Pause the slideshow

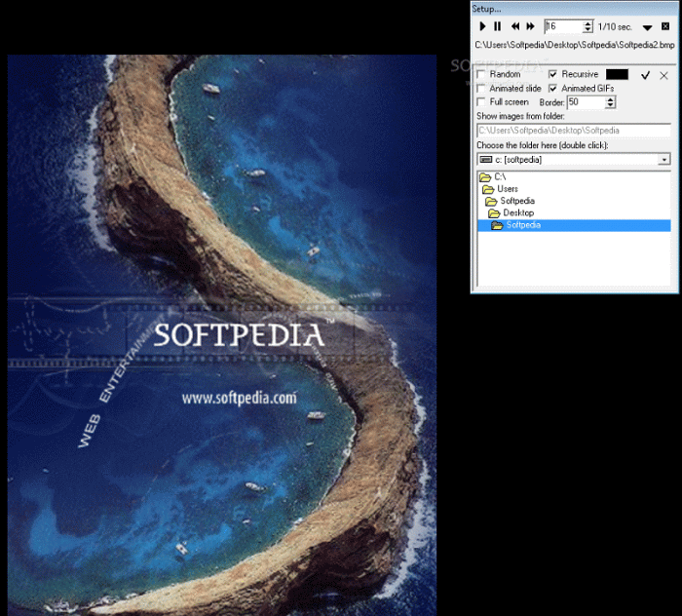tap(497, 26)
